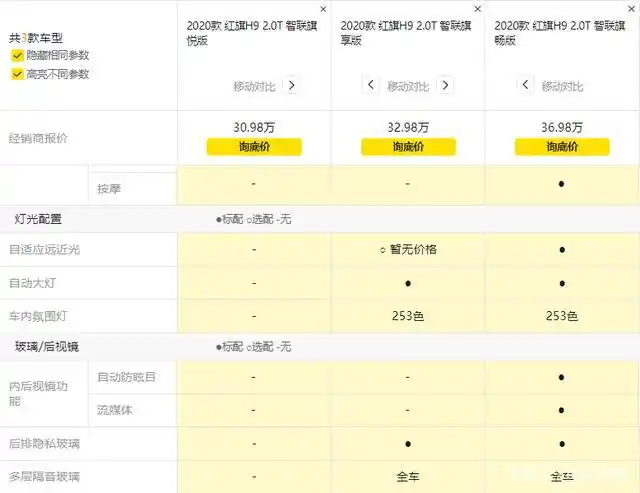This screenshot has height=493, width=640.
Task: Open the 2020款 红旗H9 智联旗畅版 title
Action: (x=560, y=33)
